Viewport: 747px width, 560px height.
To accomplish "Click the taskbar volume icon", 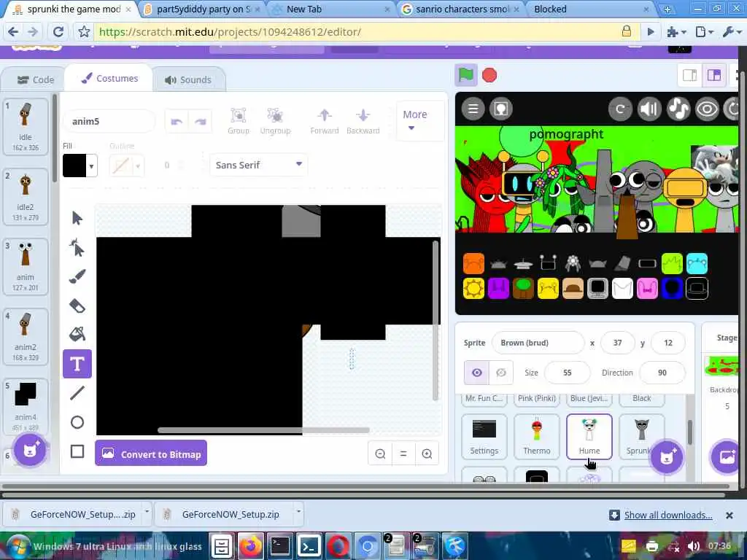I will coord(694,546).
